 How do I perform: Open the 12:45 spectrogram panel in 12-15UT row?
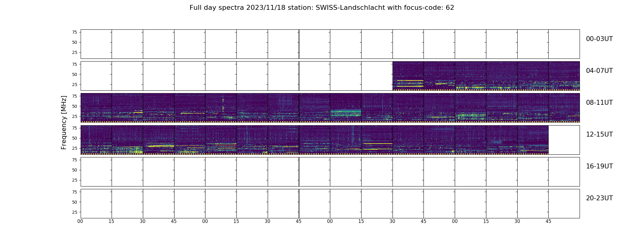[x=190, y=140]
